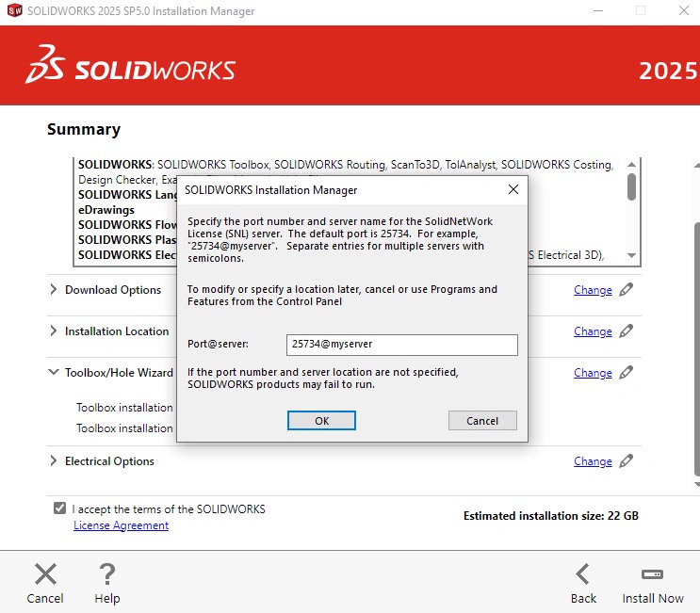Click summary list scroll up arrow
This screenshot has height=613, width=700.
click(631, 165)
